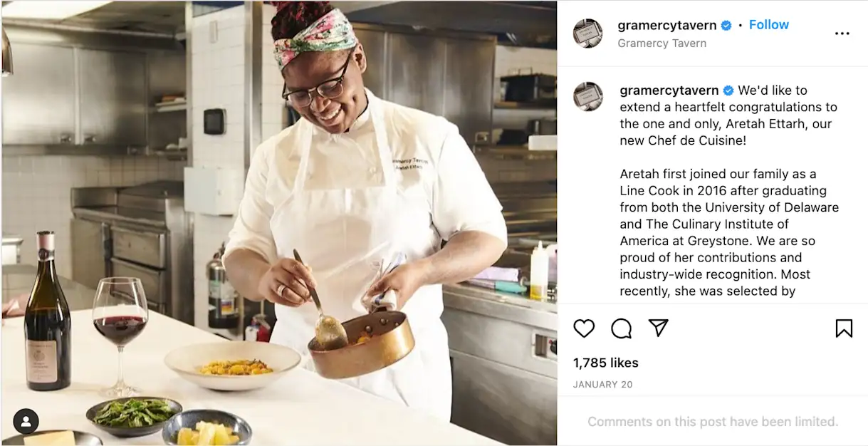Open the January 20 post date
Viewport: 868px width, 446px height.
[x=603, y=385]
